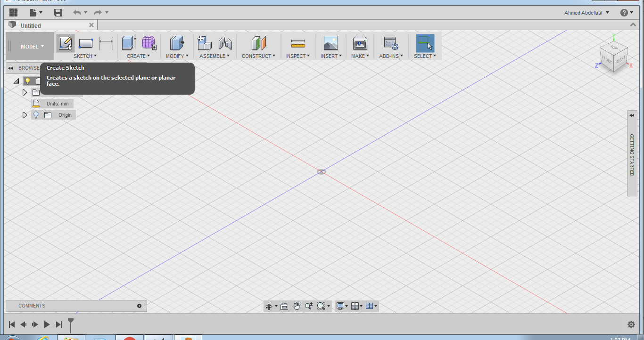Open the Undo history dropdown arrow
The width and height of the screenshot is (644, 340).
coord(86,13)
